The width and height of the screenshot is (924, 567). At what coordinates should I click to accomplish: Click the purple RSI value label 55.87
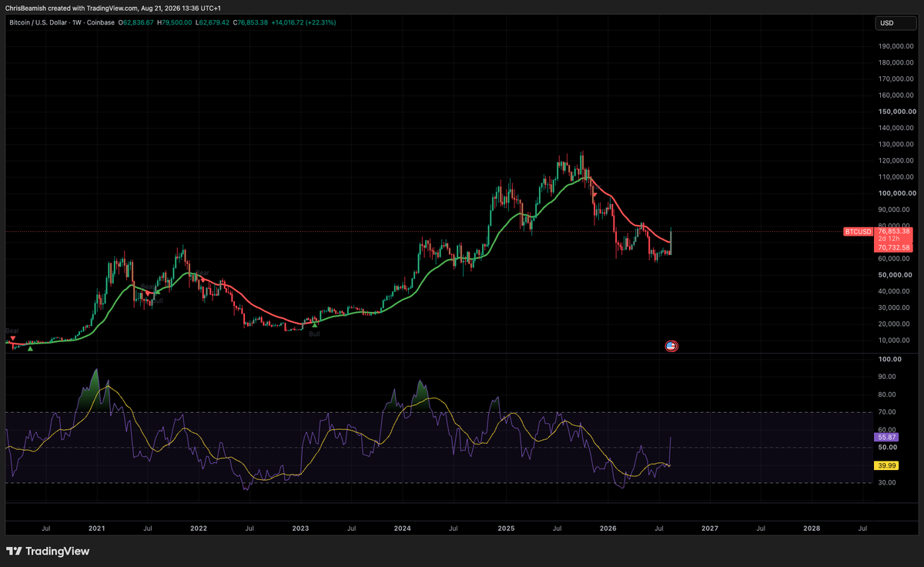click(888, 437)
